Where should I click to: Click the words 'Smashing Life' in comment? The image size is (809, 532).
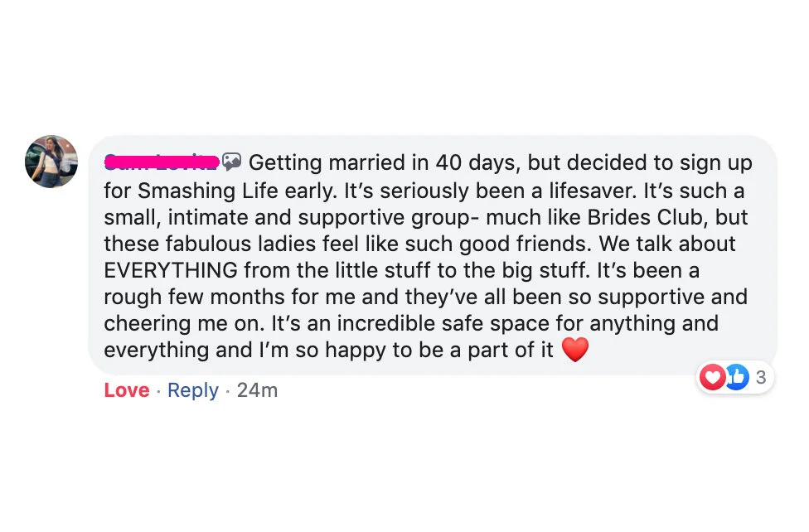pyautogui.click(x=208, y=191)
